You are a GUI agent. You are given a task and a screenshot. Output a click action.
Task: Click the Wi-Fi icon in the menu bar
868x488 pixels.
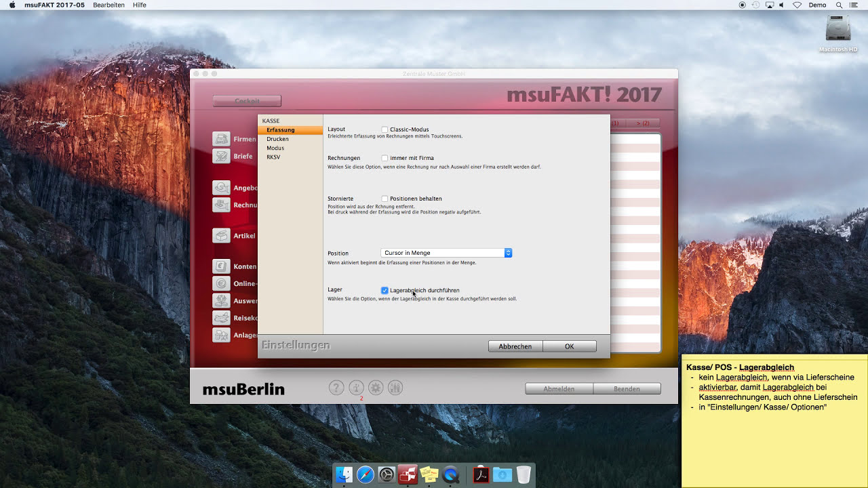[x=797, y=5]
